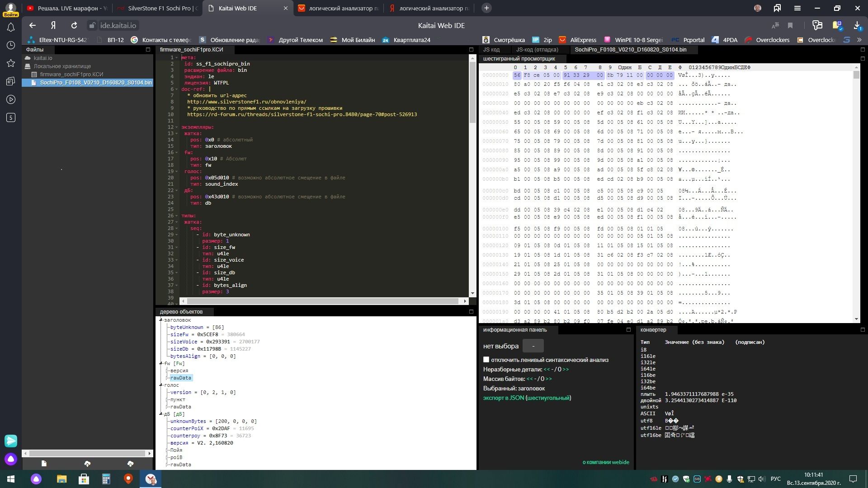Click the cloud upload icon
The height and width of the screenshot is (488, 868).
click(x=87, y=464)
